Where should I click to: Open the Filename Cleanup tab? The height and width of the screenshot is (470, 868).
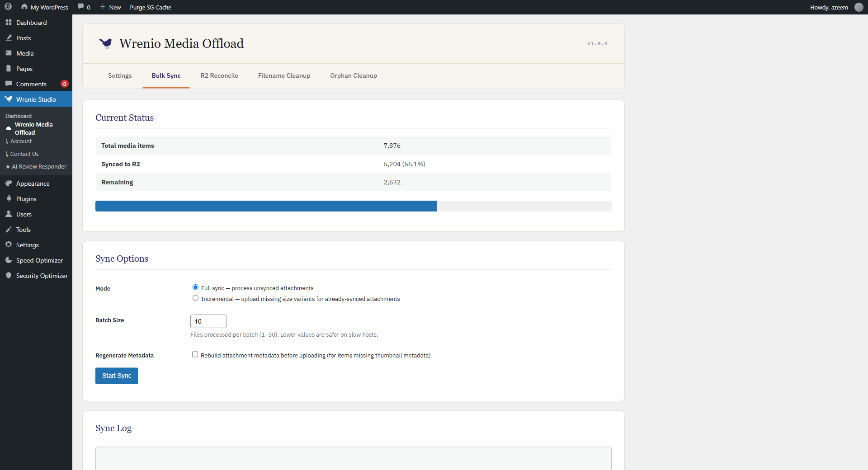point(284,75)
